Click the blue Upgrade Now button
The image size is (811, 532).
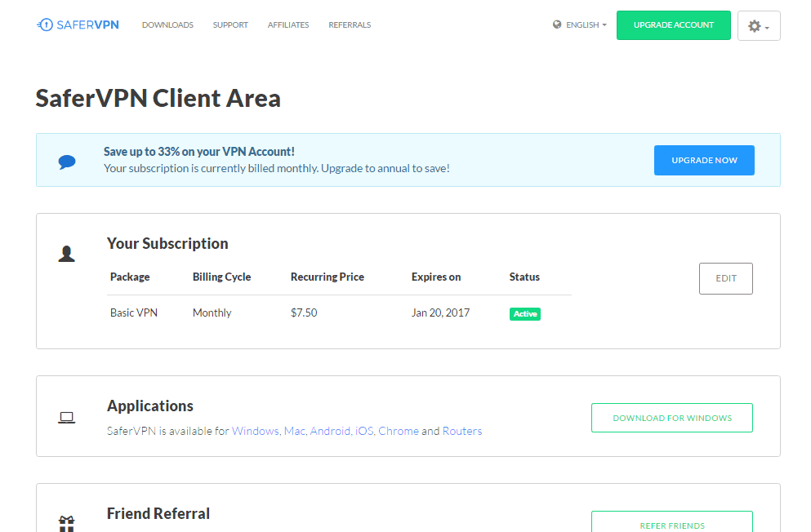pos(704,160)
